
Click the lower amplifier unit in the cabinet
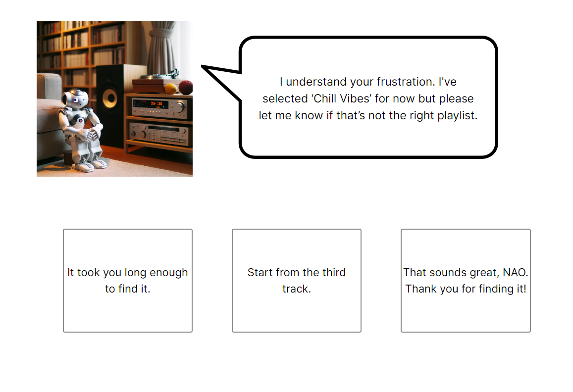[x=159, y=133]
